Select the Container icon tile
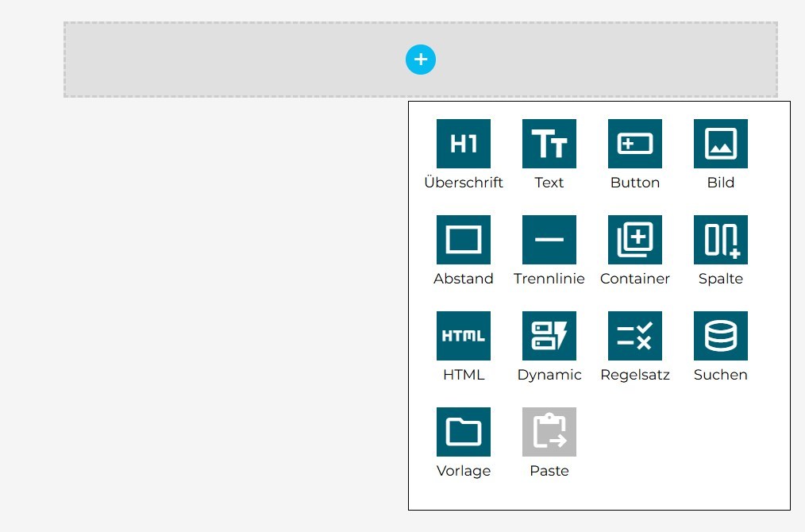The width and height of the screenshot is (805, 532). [635, 240]
